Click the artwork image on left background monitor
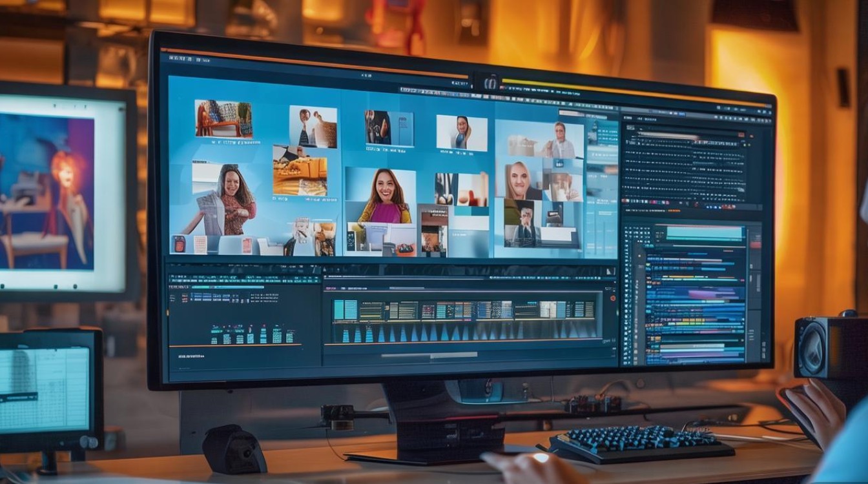This screenshot has width=868, height=484. pyautogui.click(x=46, y=192)
